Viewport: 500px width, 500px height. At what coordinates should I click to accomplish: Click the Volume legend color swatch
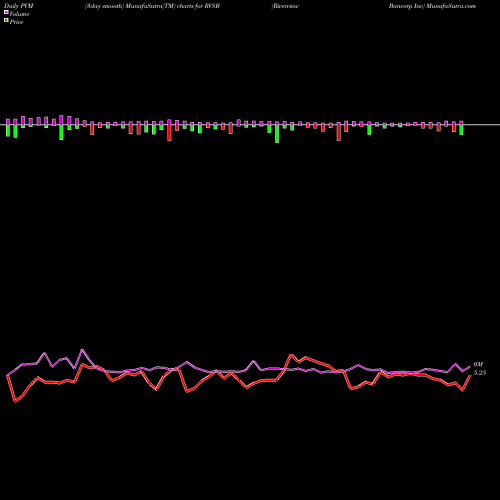[6, 13]
